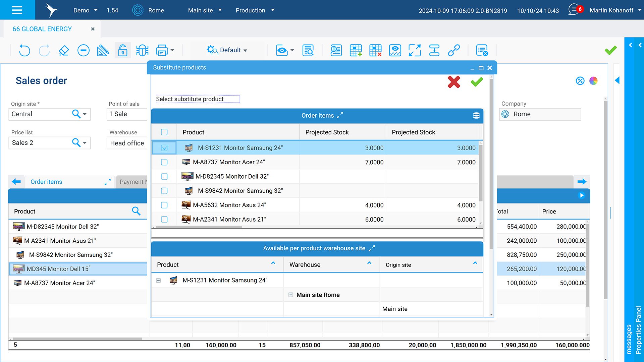Uncheck the M-S1231 Monitor Samsung 24" row

pos(164,148)
